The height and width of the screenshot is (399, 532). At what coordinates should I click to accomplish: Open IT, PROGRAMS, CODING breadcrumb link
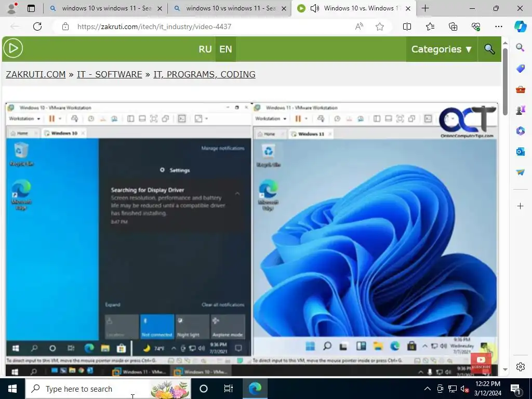click(204, 74)
